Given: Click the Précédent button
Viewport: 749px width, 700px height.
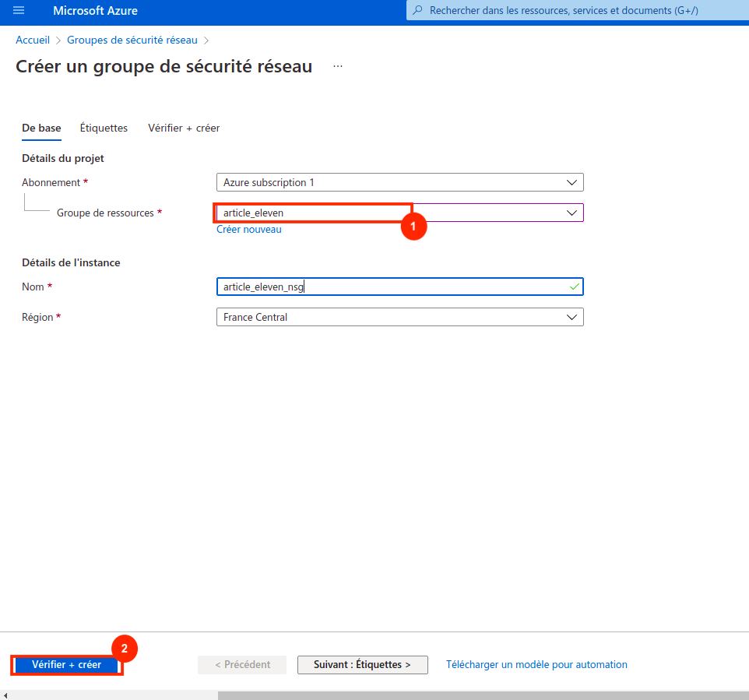Looking at the screenshot, I should tap(242, 665).
